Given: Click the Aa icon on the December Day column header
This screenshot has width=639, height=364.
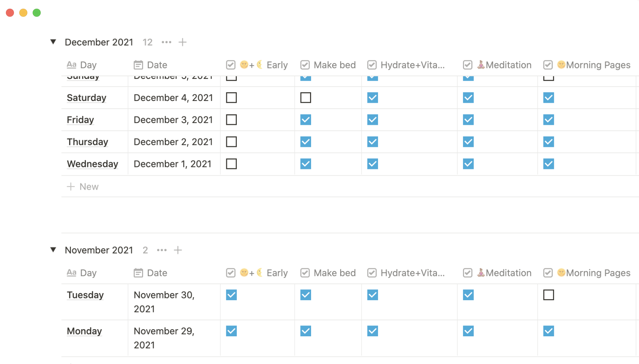Looking at the screenshot, I should pyautogui.click(x=71, y=65).
